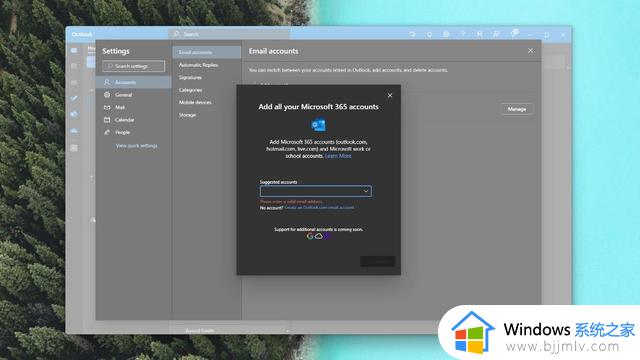The height and width of the screenshot is (360, 640).
Task: Select Accounts in Settings sidebar
Action: (x=133, y=82)
